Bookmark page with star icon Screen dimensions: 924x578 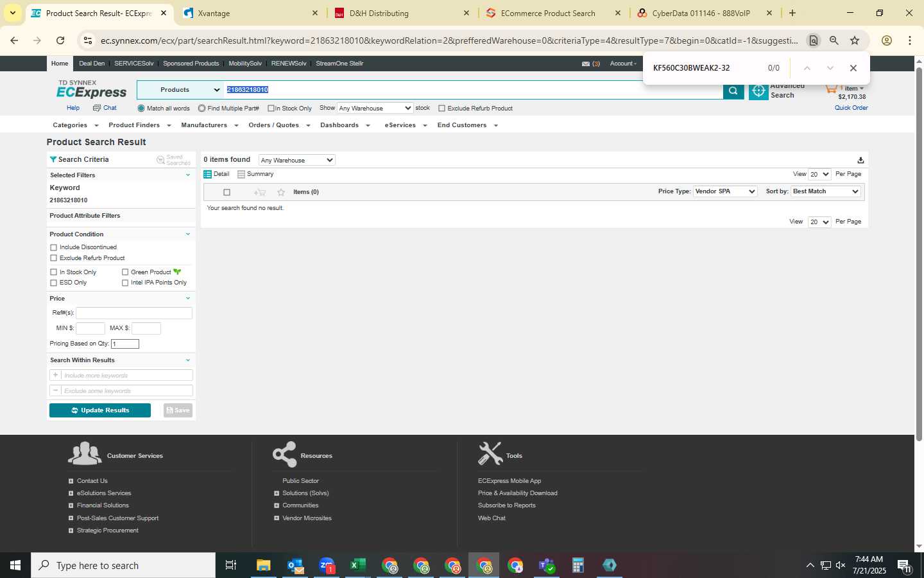(855, 40)
